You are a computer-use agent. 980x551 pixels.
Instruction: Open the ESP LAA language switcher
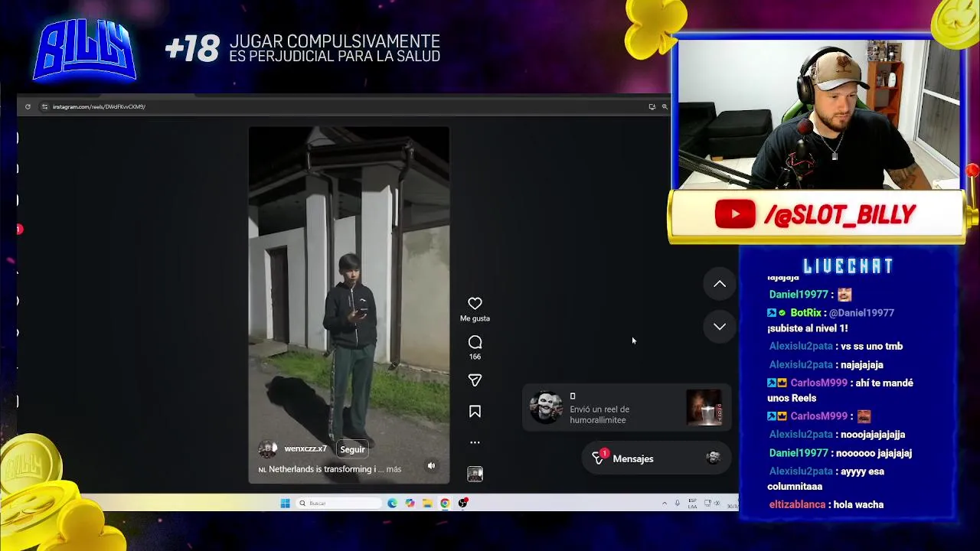tap(692, 504)
